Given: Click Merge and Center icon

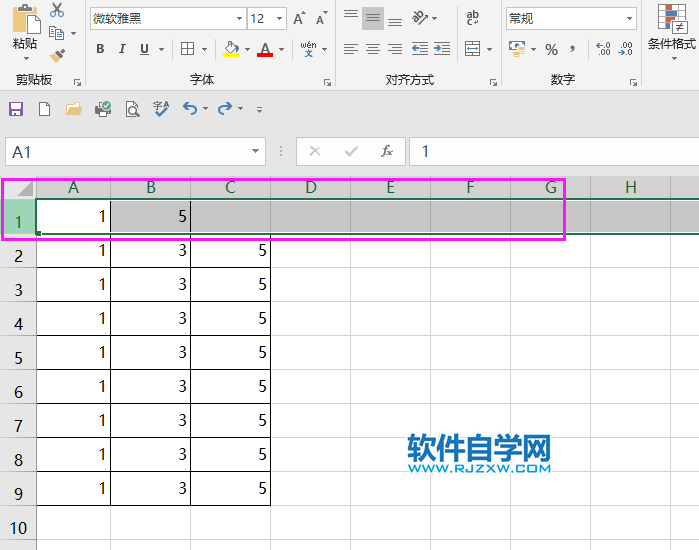Looking at the screenshot, I should (x=473, y=49).
